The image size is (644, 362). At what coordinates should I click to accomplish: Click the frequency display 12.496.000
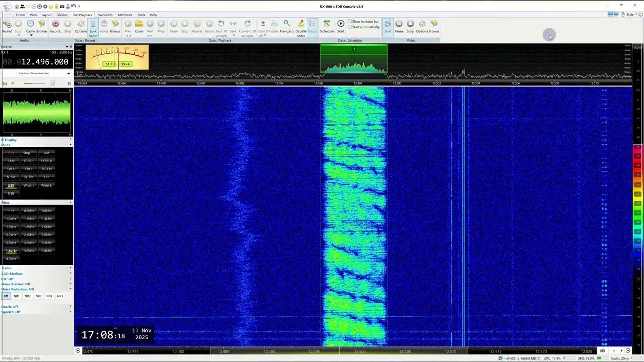click(35, 62)
